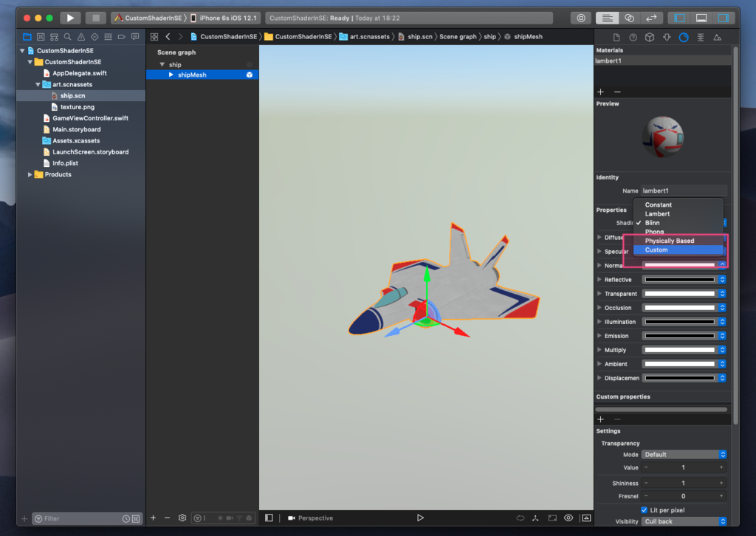Viewport: 756px width, 536px height.
Task: Open scene graph actions gear menu
Action: (182, 518)
